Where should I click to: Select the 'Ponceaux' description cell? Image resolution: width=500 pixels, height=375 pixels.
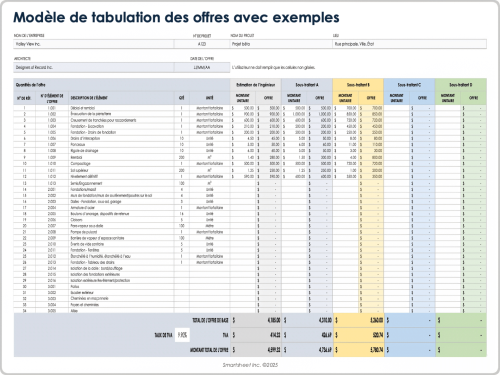(x=121, y=145)
